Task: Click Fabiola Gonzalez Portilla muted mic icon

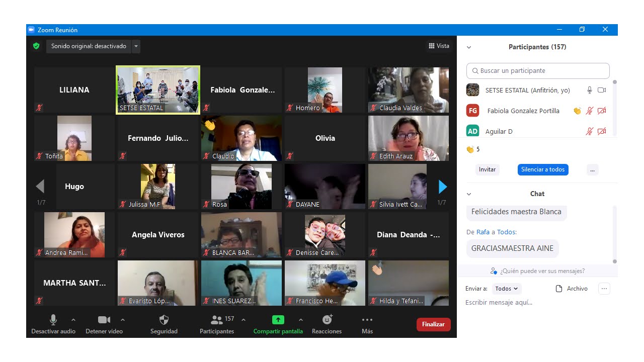Action: 590,111
